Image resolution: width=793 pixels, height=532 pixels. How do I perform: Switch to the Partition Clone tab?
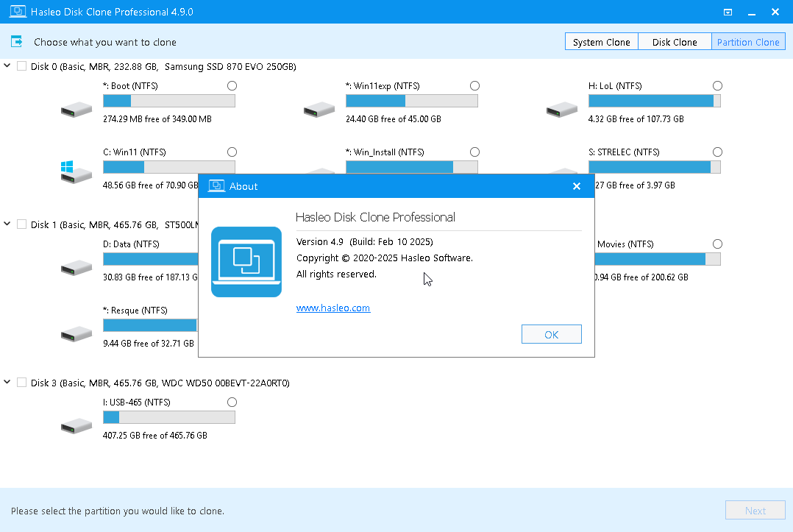(749, 42)
